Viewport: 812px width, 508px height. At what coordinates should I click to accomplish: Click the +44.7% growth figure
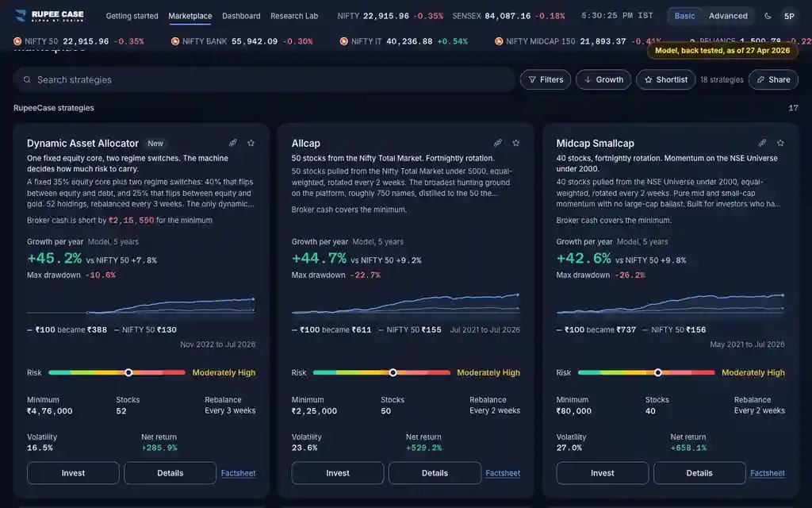coord(319,258)
